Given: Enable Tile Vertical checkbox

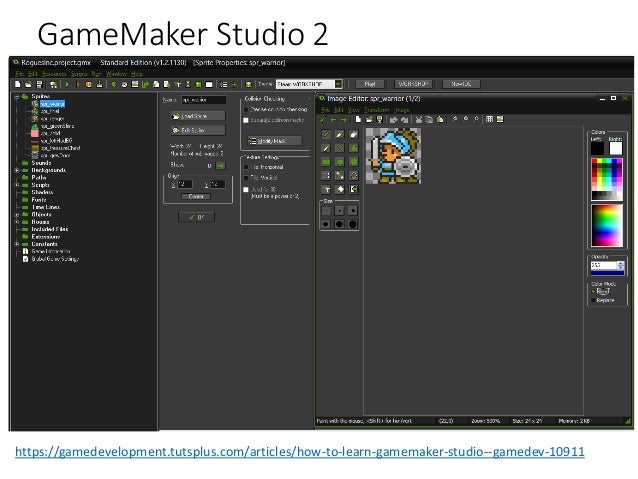Looking at the screenshot, I should (246, 177).
